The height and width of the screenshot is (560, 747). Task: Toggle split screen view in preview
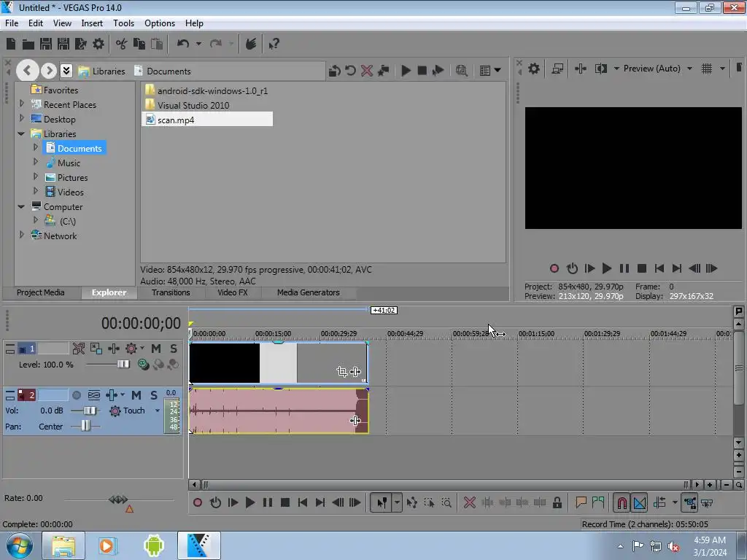coord(601,69)
